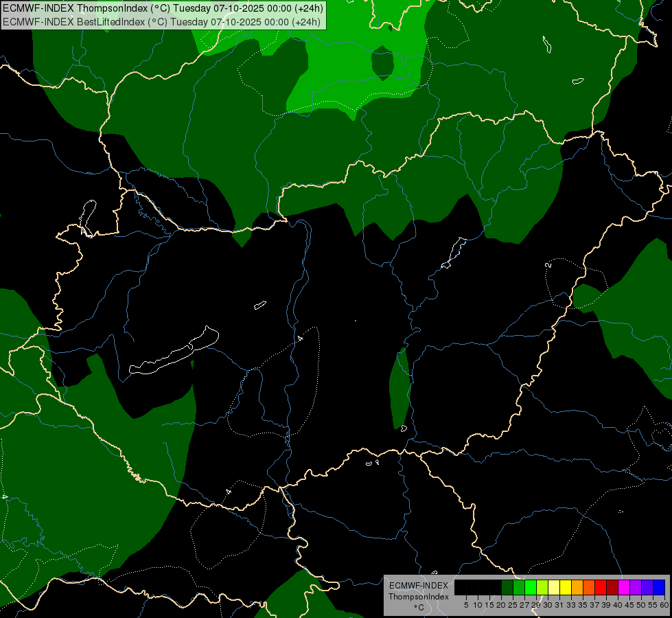The width and height of the screenshot is (672, 618).
Task: Click the yellow-green 29-30 legend swatch
Action: [x=542, y=587]
